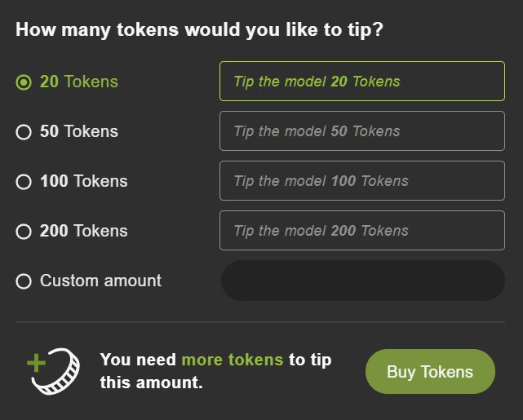Focus the custom amount input field

pos(362,281)
